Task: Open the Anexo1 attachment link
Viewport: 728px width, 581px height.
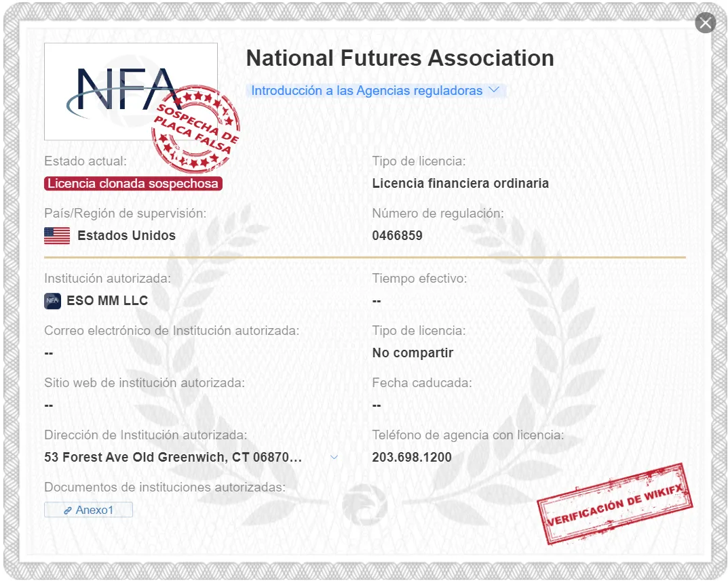Action: coord(88,510)
